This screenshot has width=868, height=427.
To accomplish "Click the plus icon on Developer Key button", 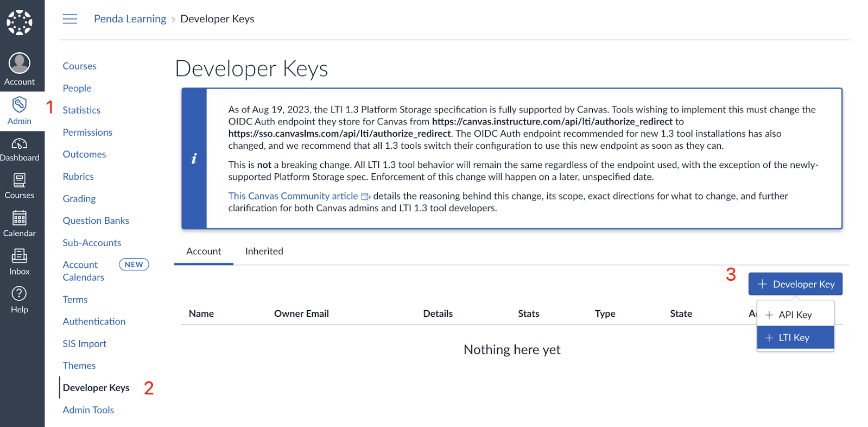I will click(762, 284).
